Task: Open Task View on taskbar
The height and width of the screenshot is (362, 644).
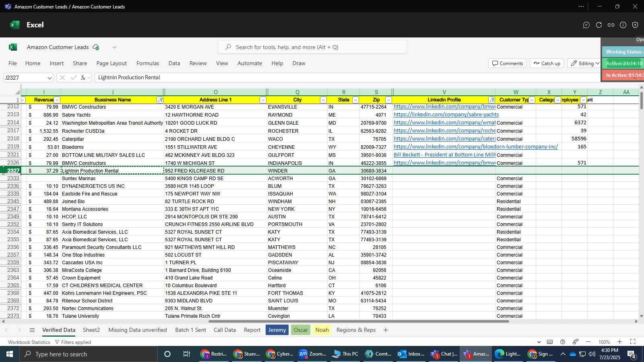Action: point(186,354)
